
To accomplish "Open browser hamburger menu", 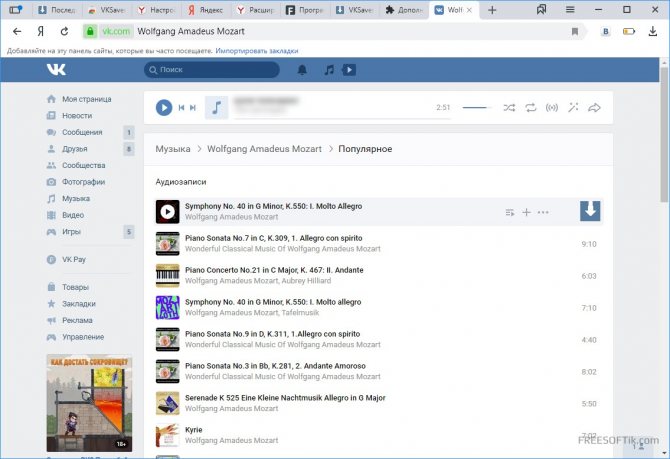I will tap(570, 9).
